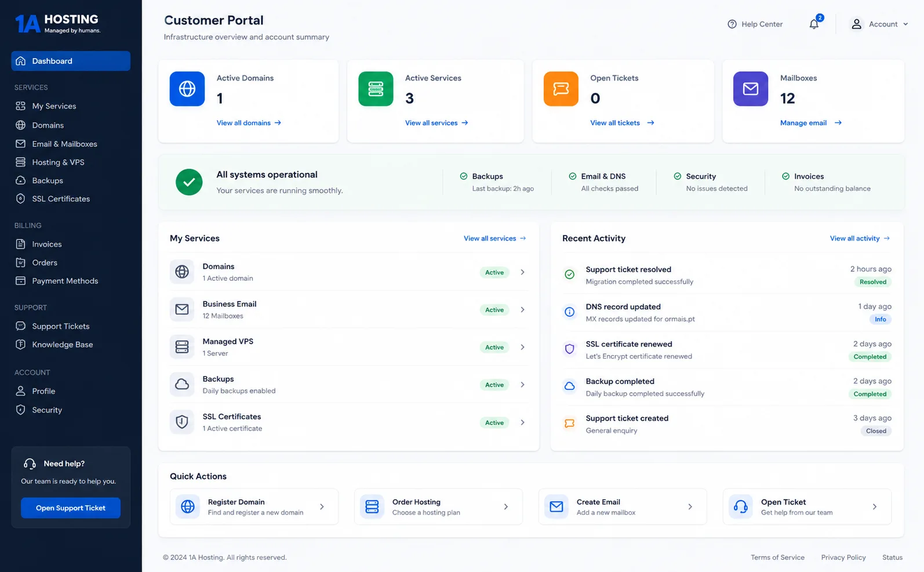Image resolution: width=924 pixels, height=572 pixels.
Task: Open the Privacy Policy footer link
Action: tap(843, 557)
